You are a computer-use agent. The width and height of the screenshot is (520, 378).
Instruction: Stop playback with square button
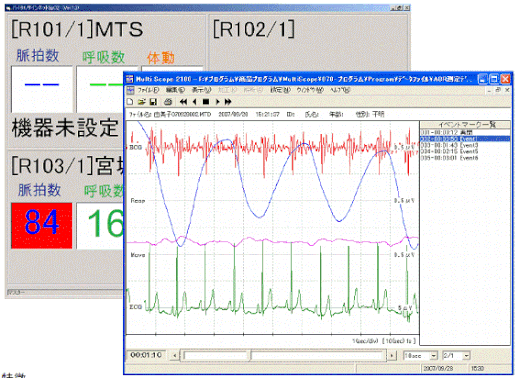pos(206,102)
